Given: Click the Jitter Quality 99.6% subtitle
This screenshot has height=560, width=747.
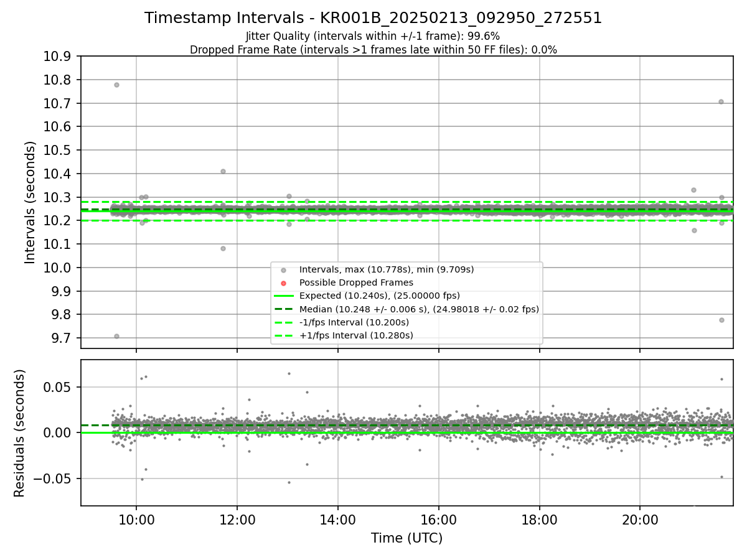Looking at the screenshot, I should click(373, 36).
